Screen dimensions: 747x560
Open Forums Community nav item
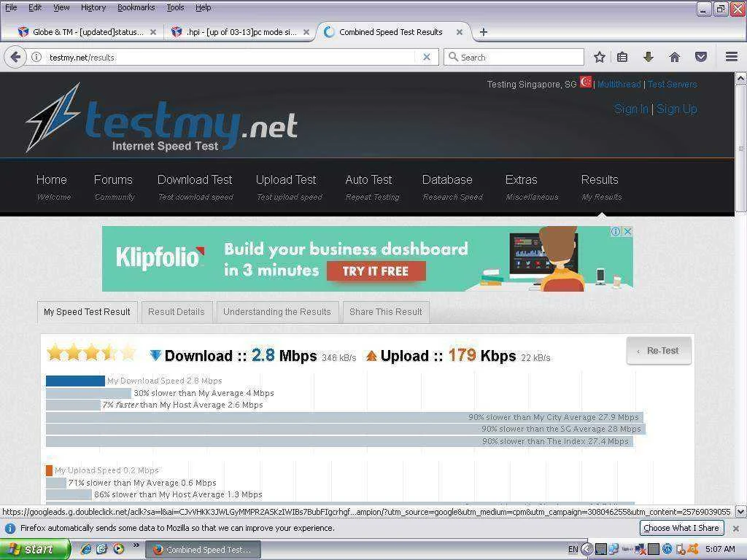click(114, 187)
